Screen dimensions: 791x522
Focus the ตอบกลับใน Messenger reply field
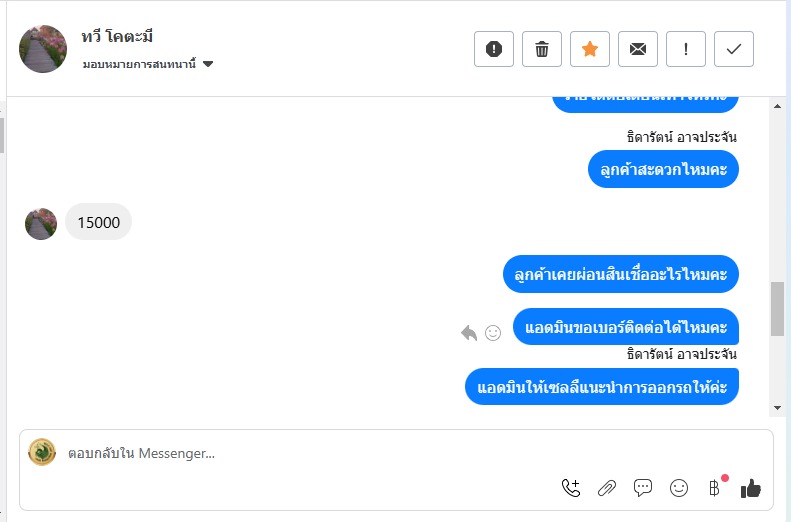point(300,453)
